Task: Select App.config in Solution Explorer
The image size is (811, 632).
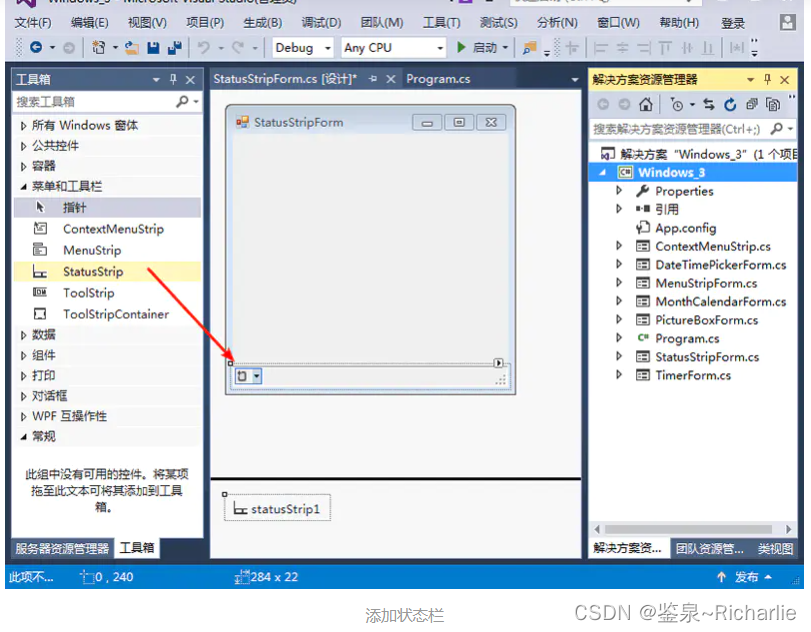Action: [685, 228]
